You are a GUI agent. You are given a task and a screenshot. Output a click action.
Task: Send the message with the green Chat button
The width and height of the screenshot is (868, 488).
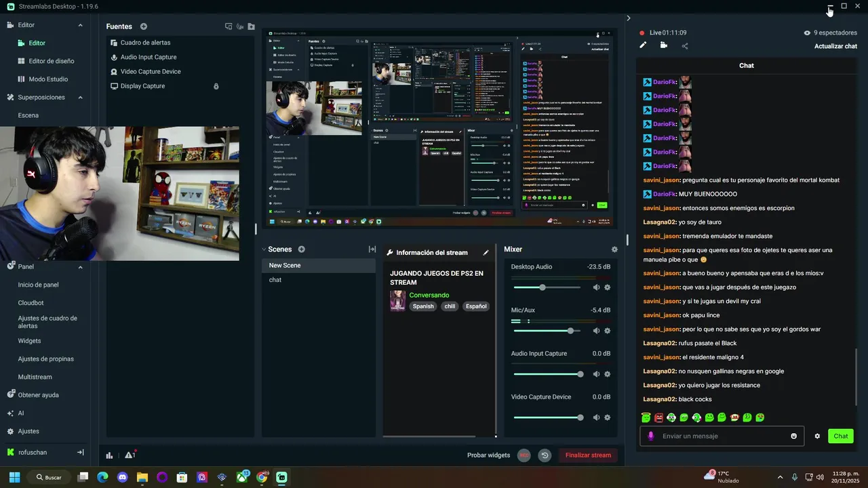point(840,436)
